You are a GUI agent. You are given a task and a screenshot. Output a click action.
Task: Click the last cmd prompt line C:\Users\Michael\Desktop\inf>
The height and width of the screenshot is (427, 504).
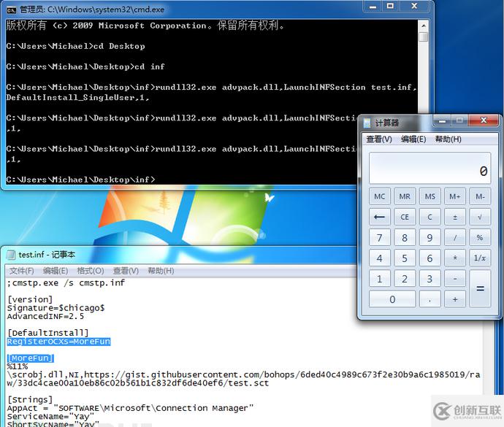80,180
